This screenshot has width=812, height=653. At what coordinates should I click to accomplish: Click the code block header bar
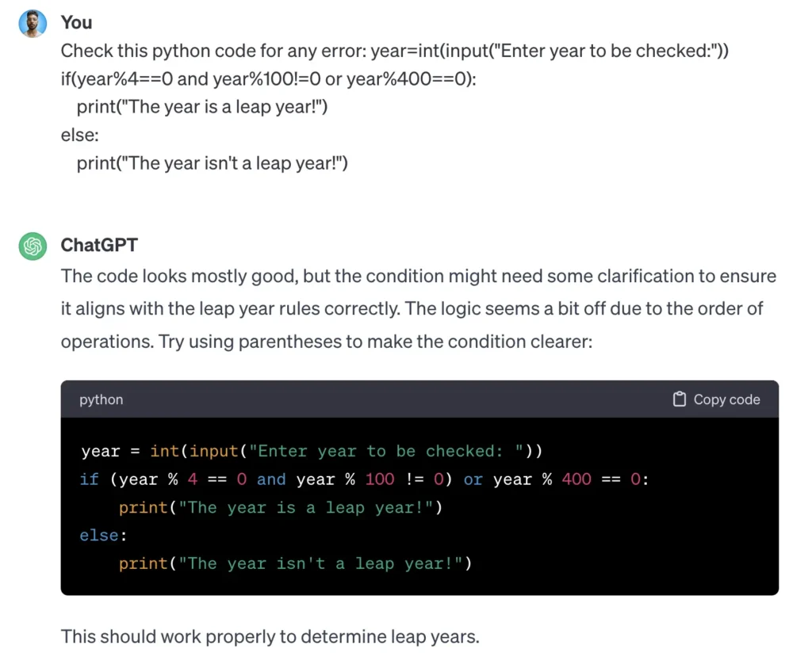coord(396,399)
